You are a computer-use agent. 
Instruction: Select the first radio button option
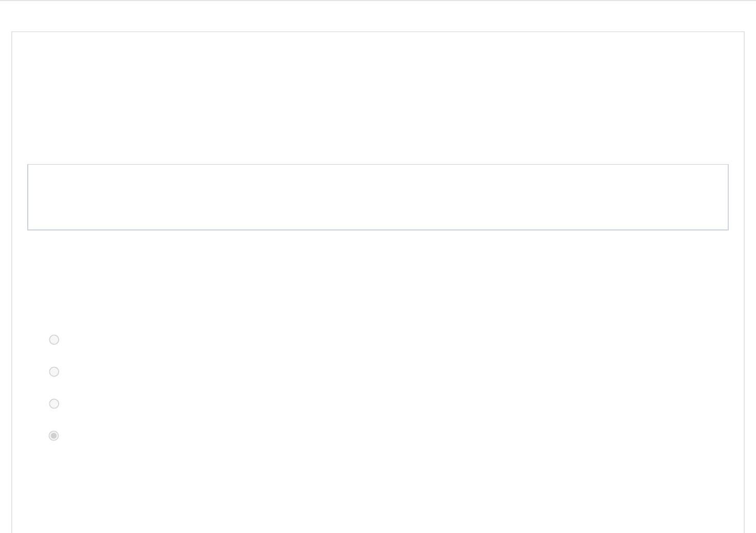pos(54,340)
